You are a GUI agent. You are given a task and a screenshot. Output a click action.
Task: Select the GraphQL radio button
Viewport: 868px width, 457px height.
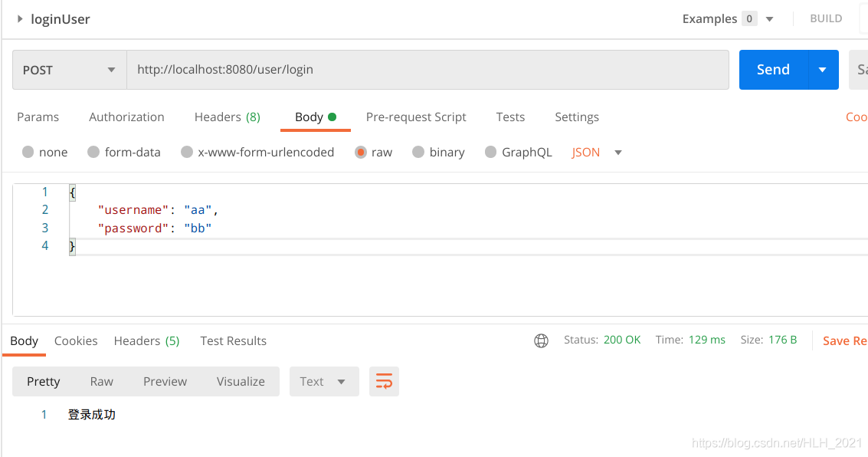(x=490, y=152)
